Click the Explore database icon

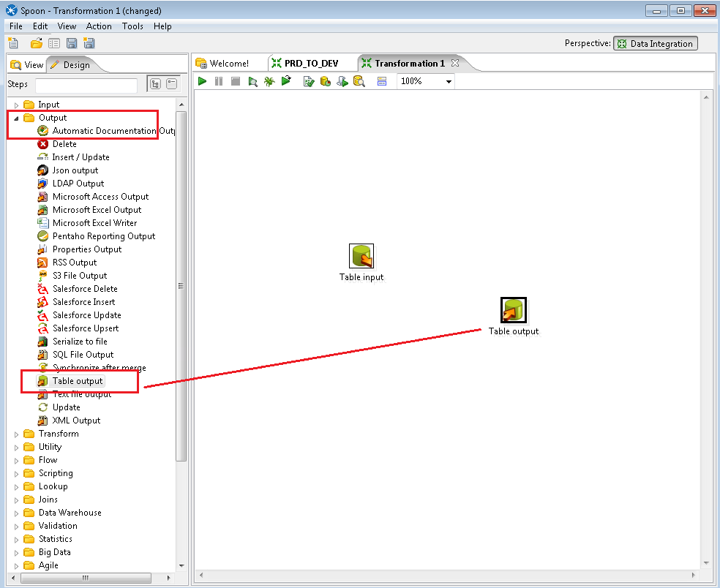[359, 81]
